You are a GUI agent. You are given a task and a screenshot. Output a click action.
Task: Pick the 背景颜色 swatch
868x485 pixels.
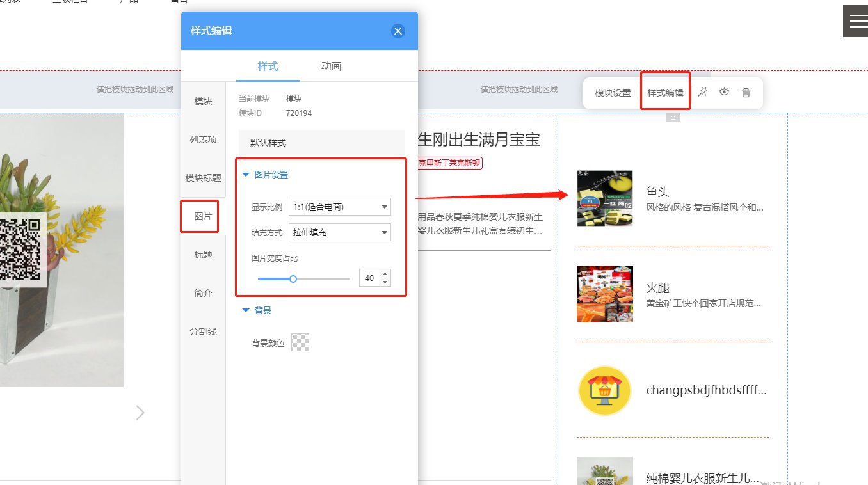click(300, 343)
